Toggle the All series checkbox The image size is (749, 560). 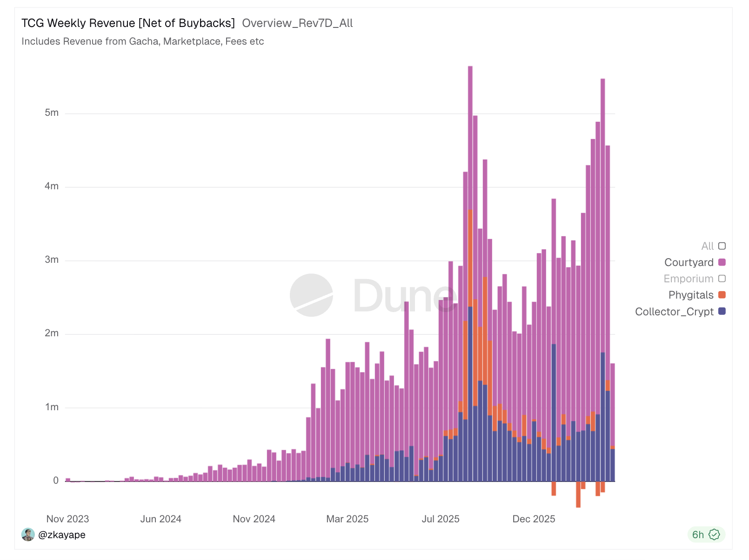coord(722,246)
